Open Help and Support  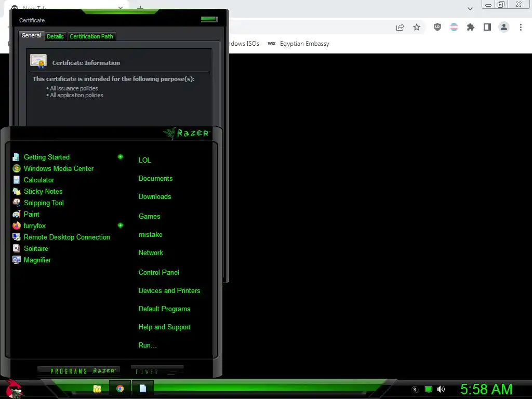click(x=164, y=327)
